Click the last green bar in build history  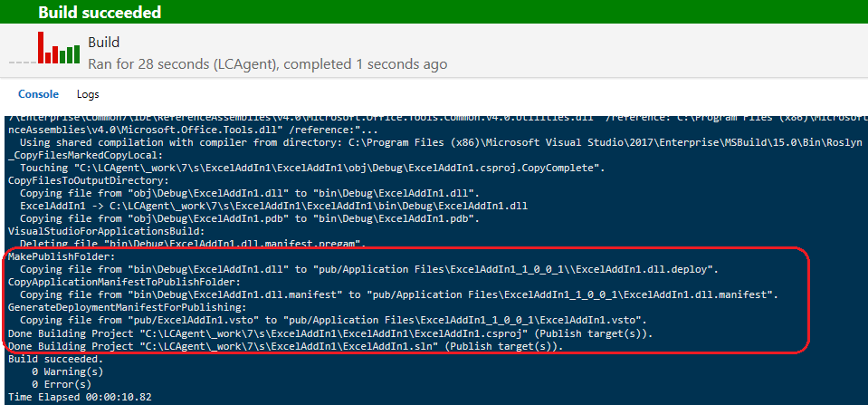click(x=77, y=53)
